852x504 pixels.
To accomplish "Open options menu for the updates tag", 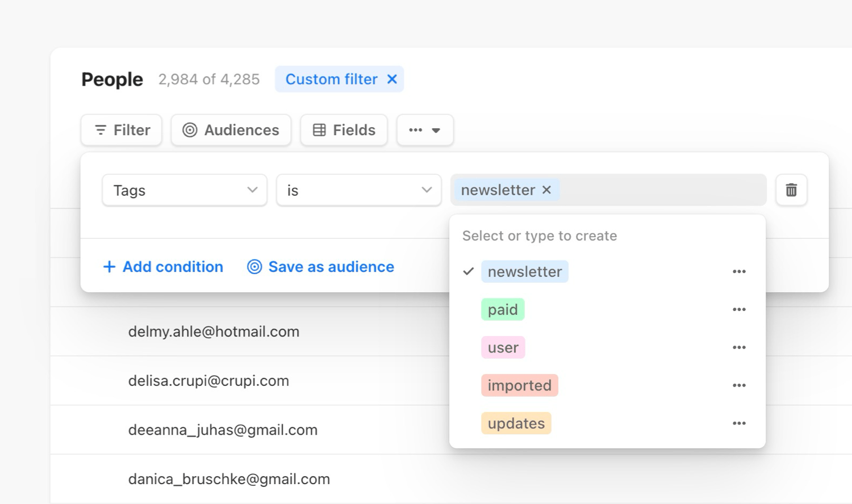I will (x=739, y=423).
